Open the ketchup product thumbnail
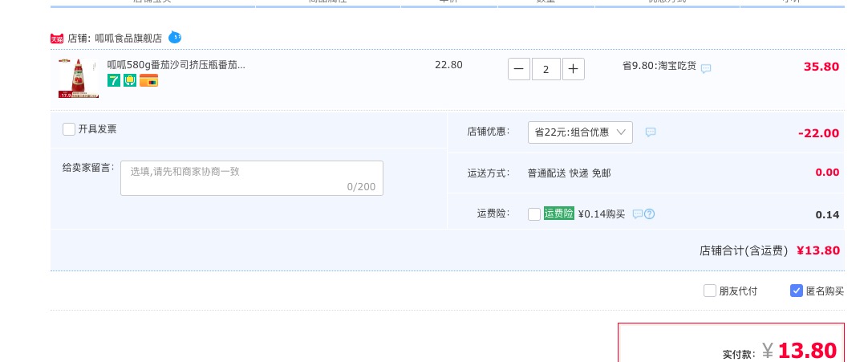Viewport: 868px width, 362px height. [79, 79]
